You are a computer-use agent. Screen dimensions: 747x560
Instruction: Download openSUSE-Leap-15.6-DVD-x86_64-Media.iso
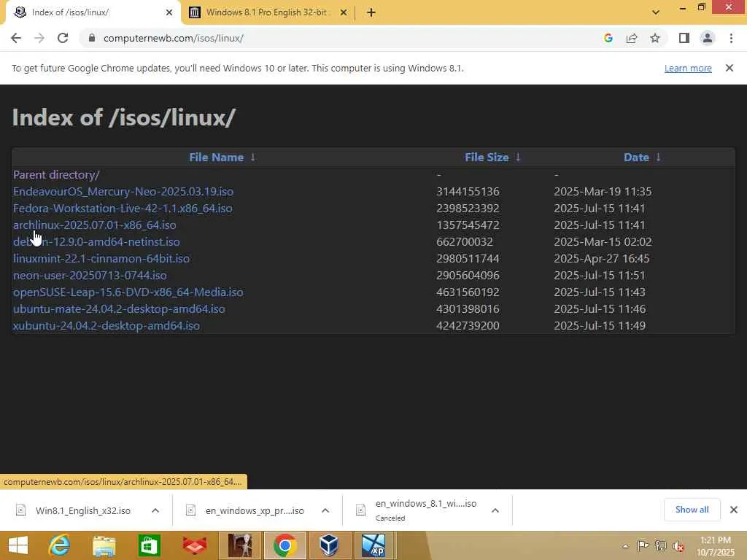click(x=128, y=292)
